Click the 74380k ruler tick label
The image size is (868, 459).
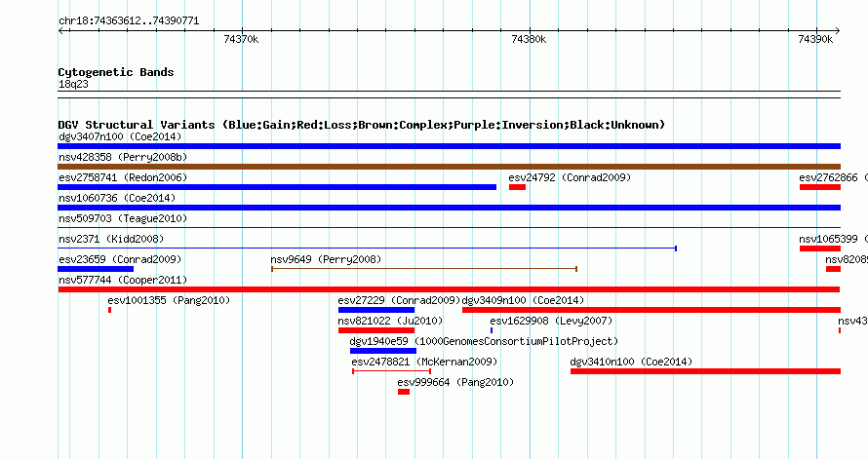529,39
